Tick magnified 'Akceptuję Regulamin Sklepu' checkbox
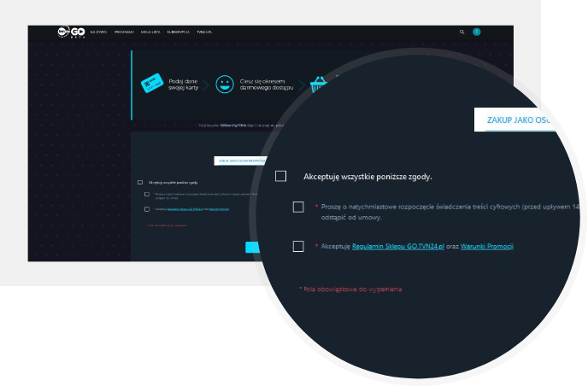The height and width of the screenshot is (386, 588). pos(298,246)
